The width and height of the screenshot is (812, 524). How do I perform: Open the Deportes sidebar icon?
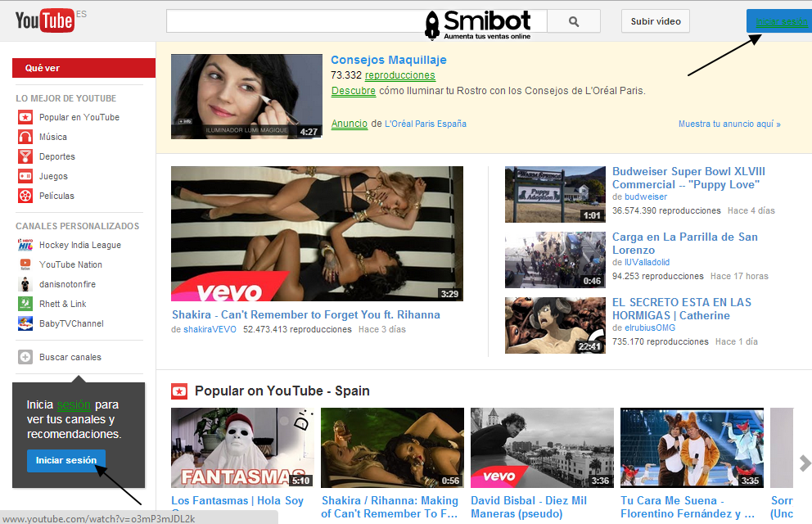pos(25,156)
